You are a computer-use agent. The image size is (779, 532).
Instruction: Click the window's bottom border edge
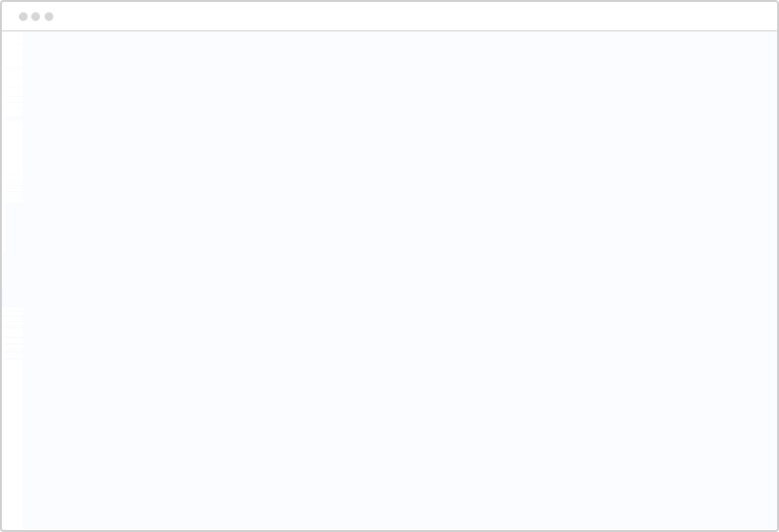coord(389,530)
